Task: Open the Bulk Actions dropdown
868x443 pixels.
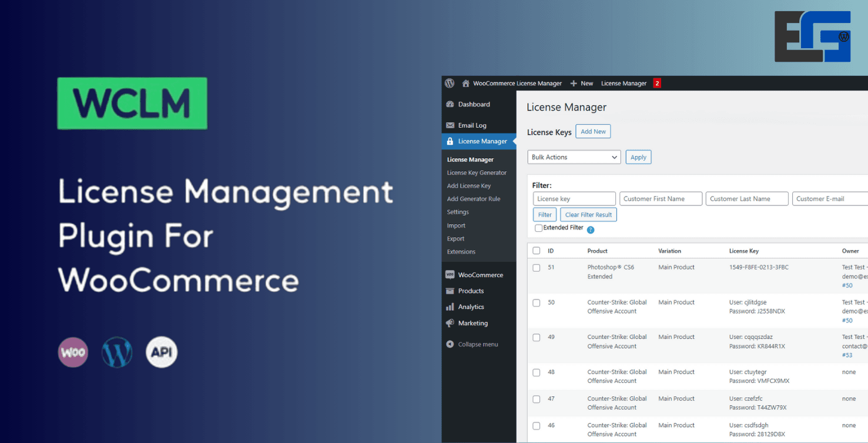Action: pyautogui.click(x=574, y=157)
